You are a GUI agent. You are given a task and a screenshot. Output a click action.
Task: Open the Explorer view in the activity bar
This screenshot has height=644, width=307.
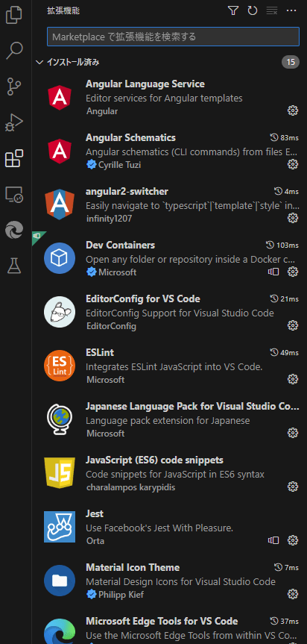pyautogui.click(x=15, y=15)
